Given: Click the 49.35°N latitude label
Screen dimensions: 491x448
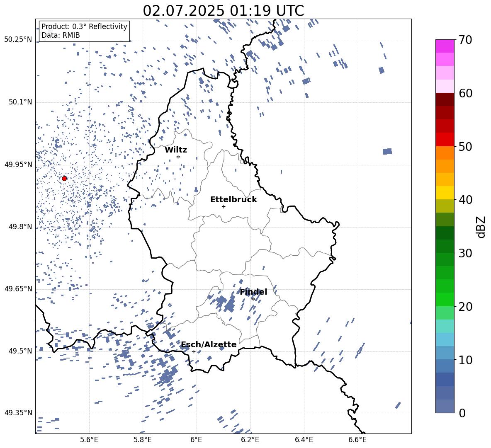Looking at the screenshot, I should pos(18,413).
